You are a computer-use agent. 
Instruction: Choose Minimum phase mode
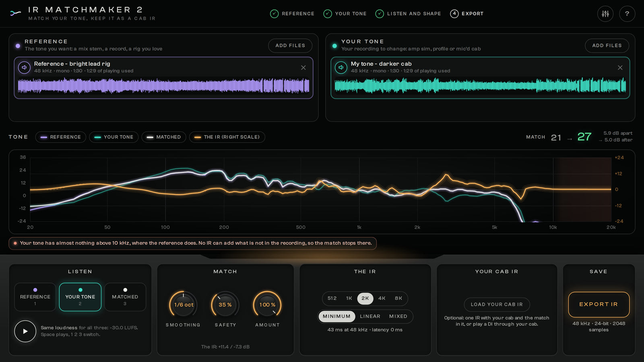[337, 317]
